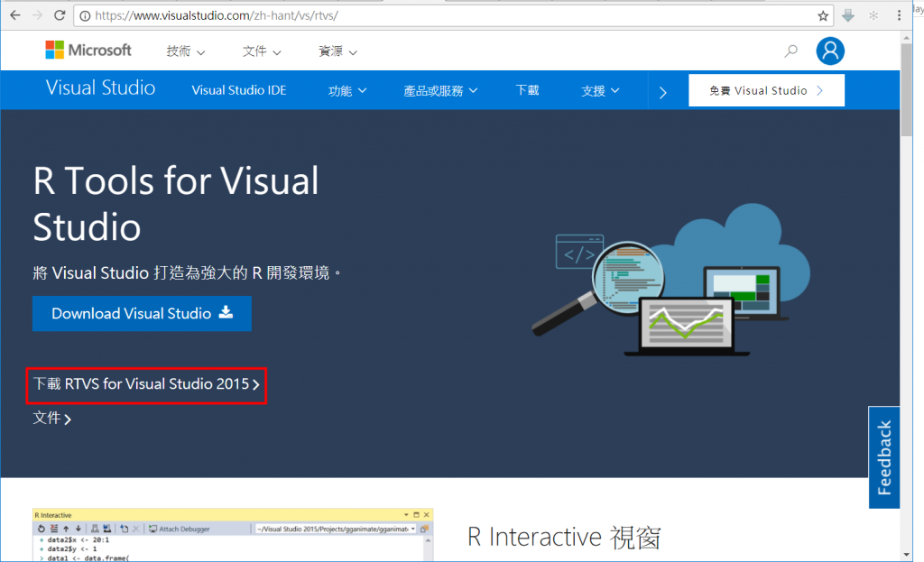Click the browser forward arrow
This screenshot has width=924, height=562.
pos(37,16)
